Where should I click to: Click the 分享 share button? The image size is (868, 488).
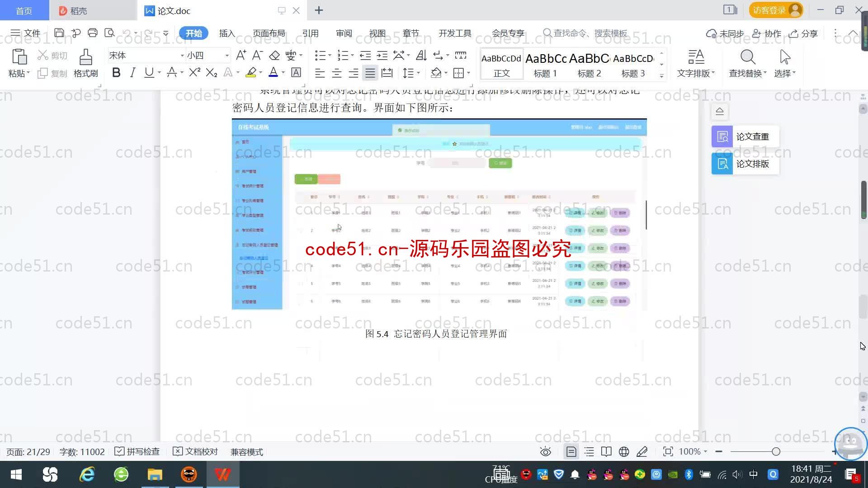pyautogui.click(x=803, y=33)
